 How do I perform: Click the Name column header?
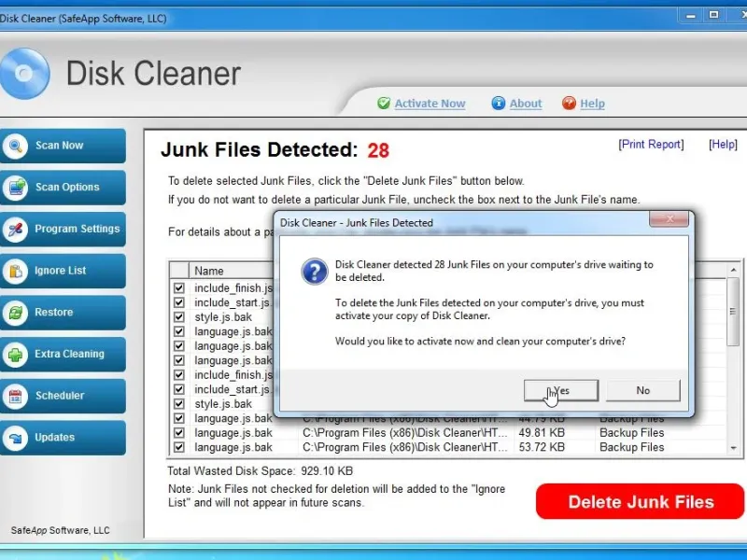click(232, 271)
